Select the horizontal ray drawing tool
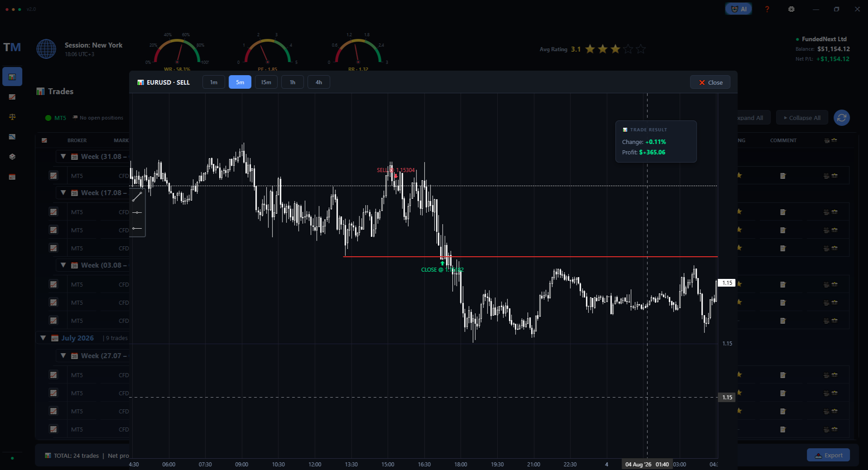 pyautogui.click(x=137, y=228)
